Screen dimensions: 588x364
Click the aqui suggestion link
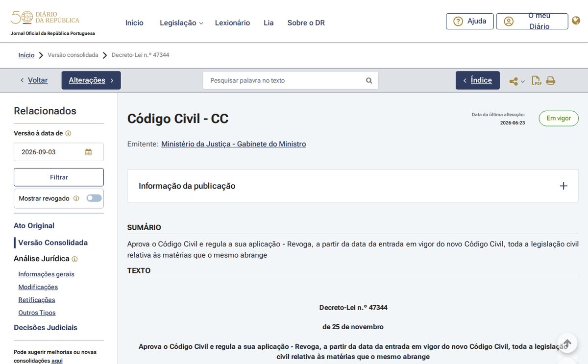57,361
